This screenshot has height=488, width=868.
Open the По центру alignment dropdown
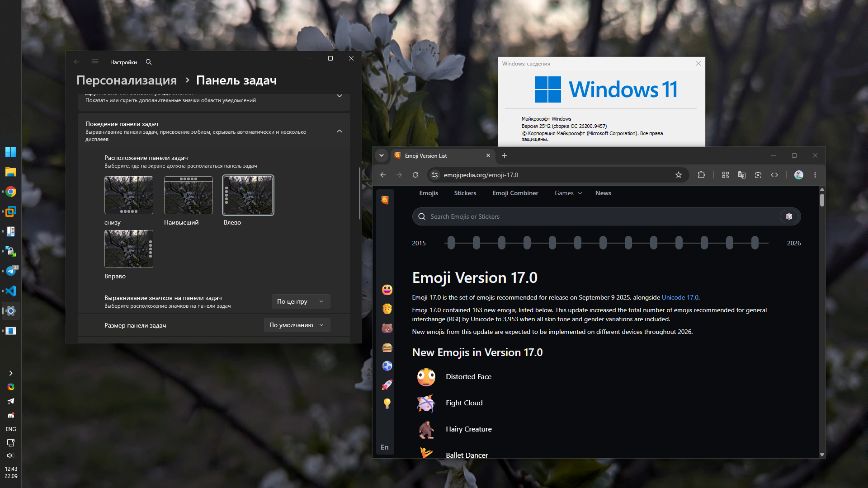pos(301,301)
